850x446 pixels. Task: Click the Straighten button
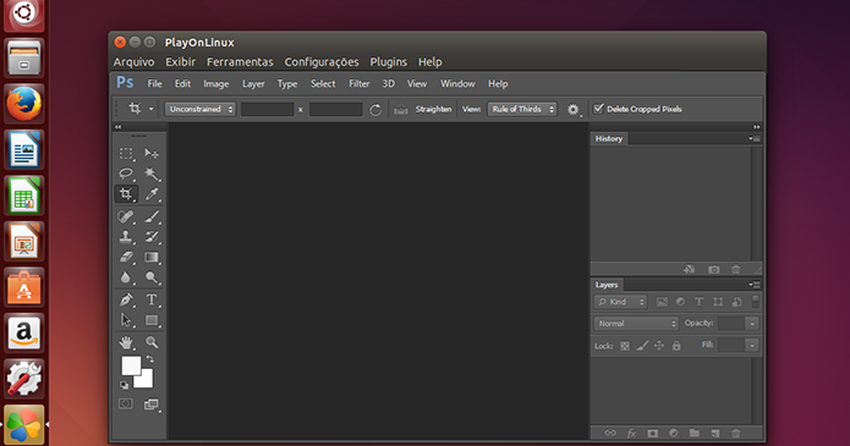click(x=433, y=109)
